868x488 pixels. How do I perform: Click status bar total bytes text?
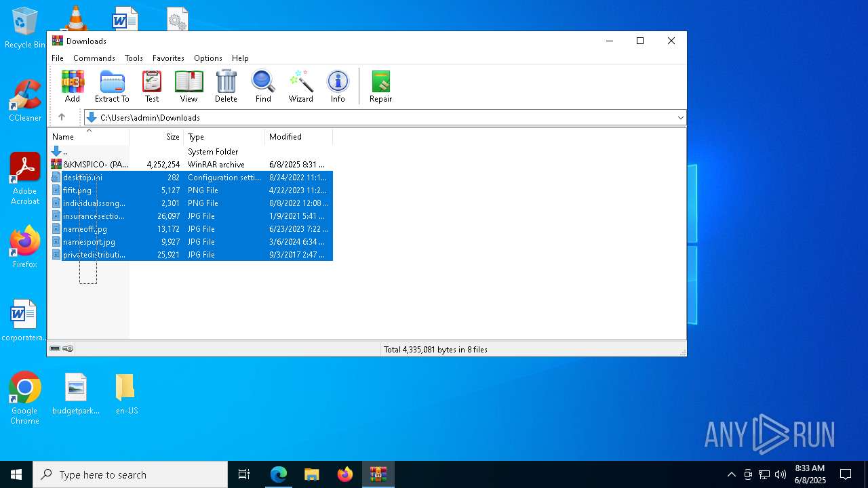pos(435,350)
